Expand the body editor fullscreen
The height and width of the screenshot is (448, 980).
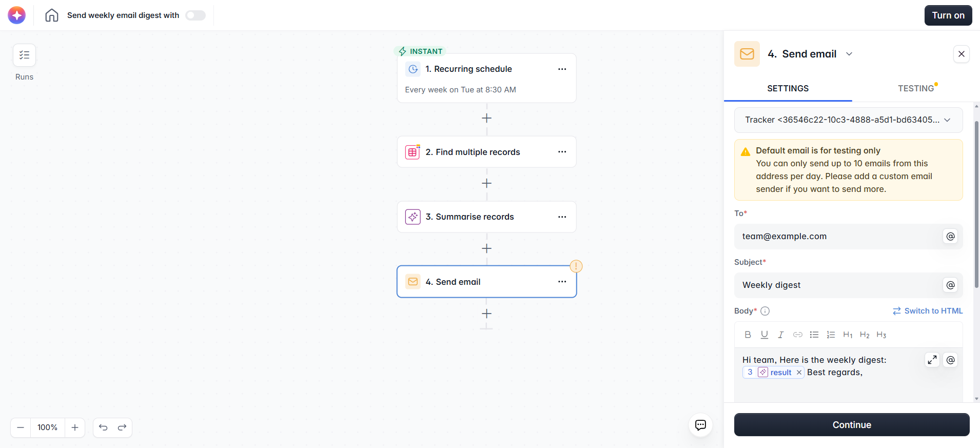[x=932, y=360]
